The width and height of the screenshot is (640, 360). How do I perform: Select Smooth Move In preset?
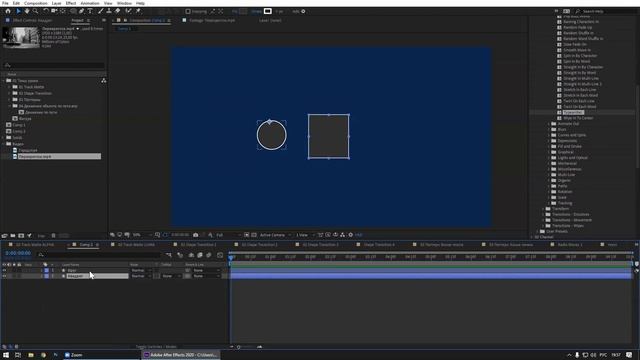(x=576, y=50)
